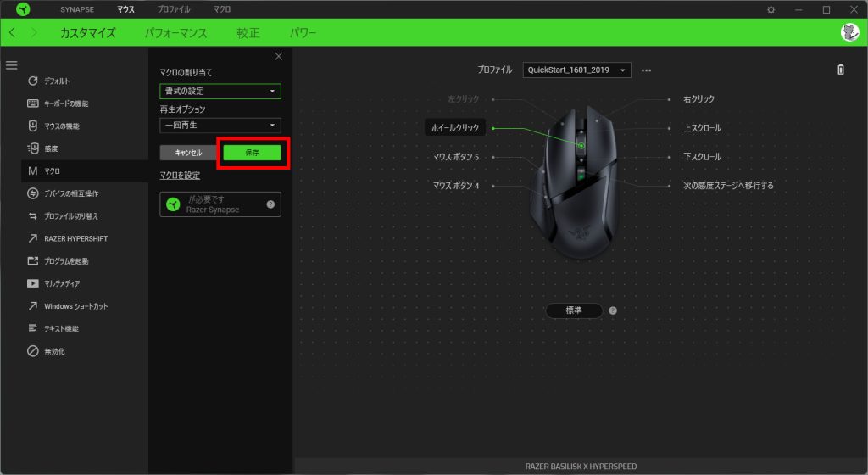Switch to the マクロ top tab
The image size is (868, 475).
click(x=222, y=9)
